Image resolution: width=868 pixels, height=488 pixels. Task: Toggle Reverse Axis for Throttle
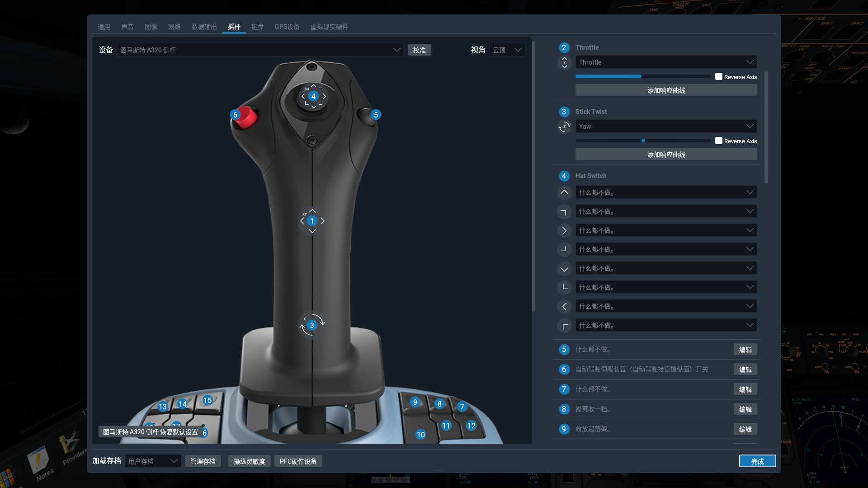point(719,76)
